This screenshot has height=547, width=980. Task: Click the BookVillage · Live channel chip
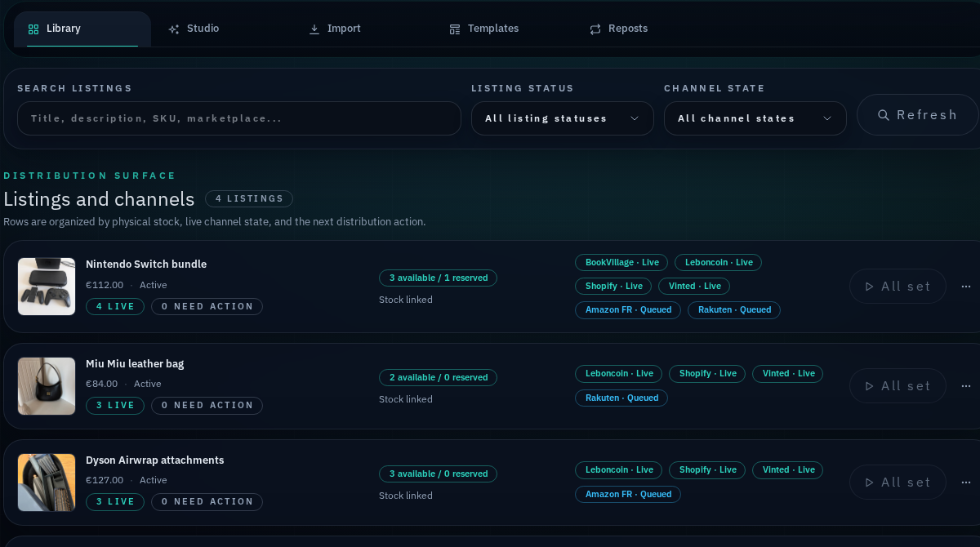tap(621, 263)
